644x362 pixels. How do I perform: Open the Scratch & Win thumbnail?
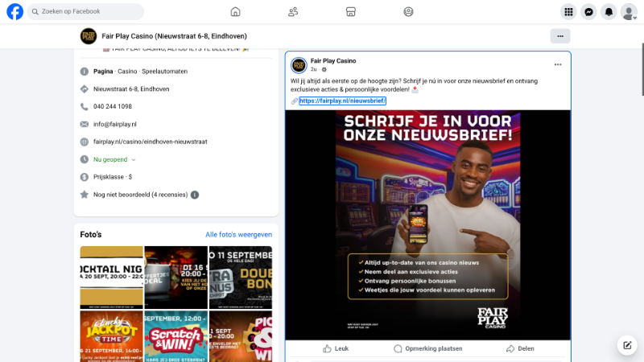(x=175, y=336)
